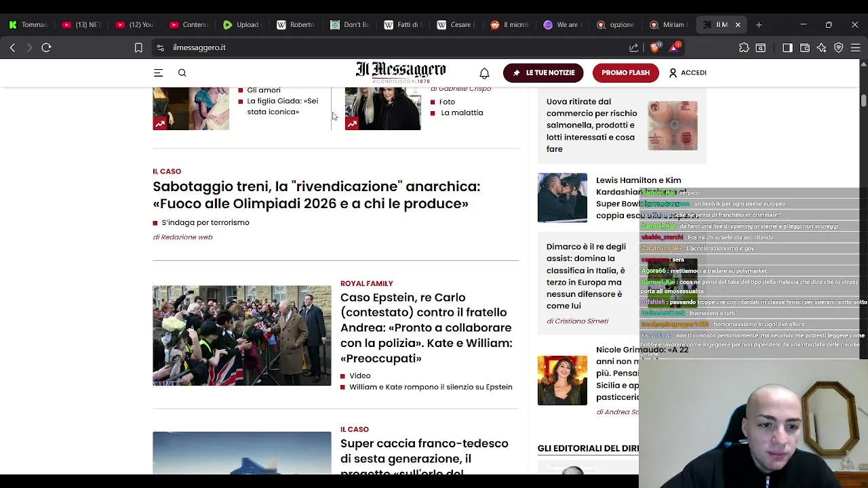Click author di Redazione web

coord(182,237)
